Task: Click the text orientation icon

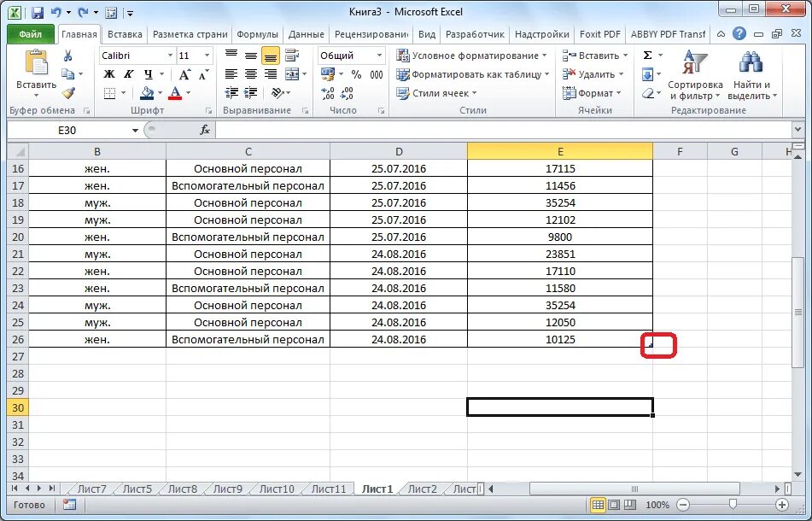Action: (x=277, y=93)
